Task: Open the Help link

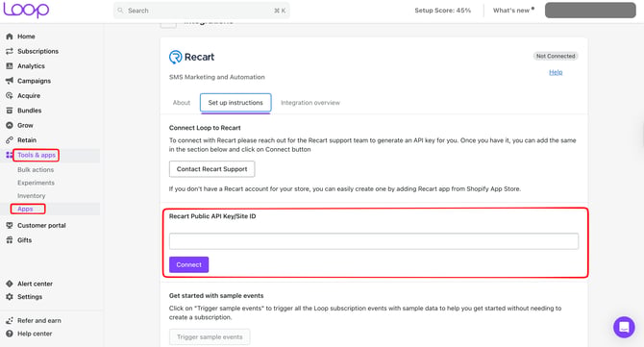Action: [556, 72]
